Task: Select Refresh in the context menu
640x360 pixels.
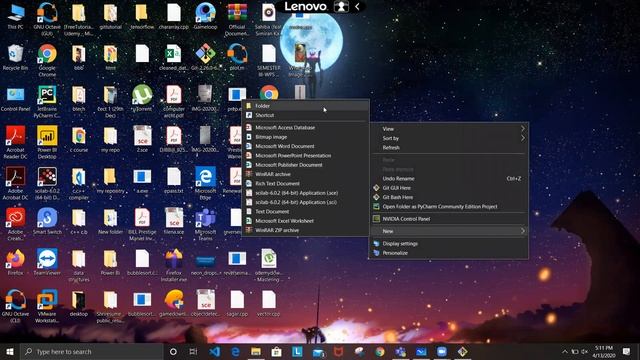Action: [449, 147]
